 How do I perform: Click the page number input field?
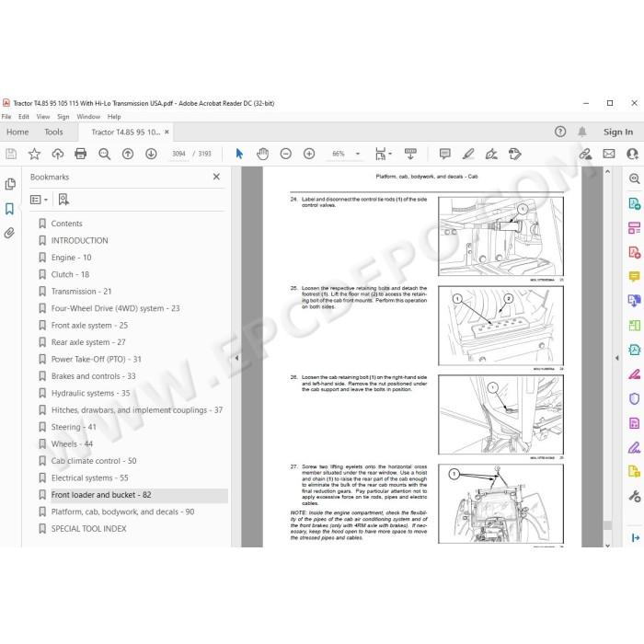tap(178, 154)
